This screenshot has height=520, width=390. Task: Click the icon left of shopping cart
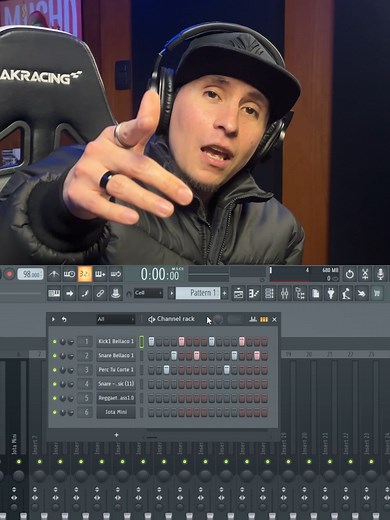click(362, 293)
